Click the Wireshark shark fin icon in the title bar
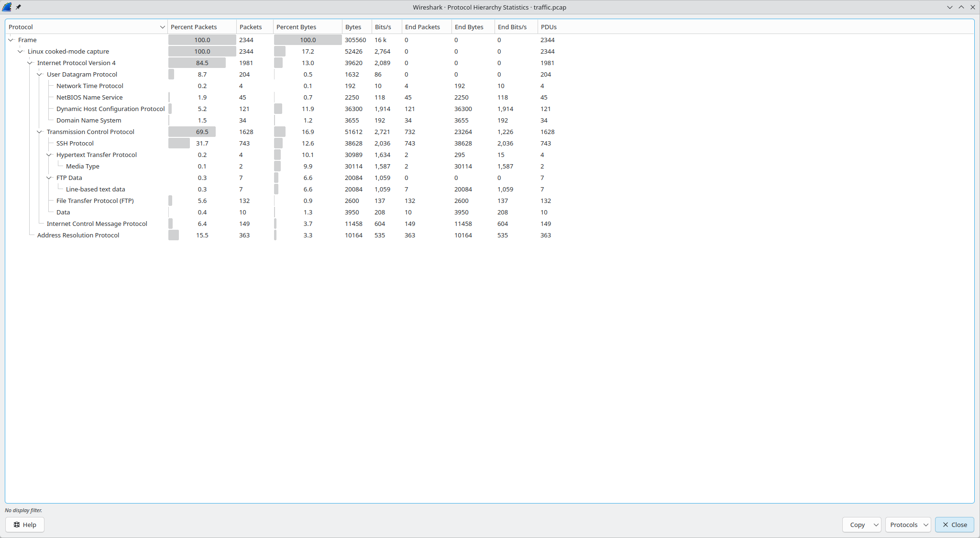This screenshot has width=980, height=538. (x=7, y=7)
